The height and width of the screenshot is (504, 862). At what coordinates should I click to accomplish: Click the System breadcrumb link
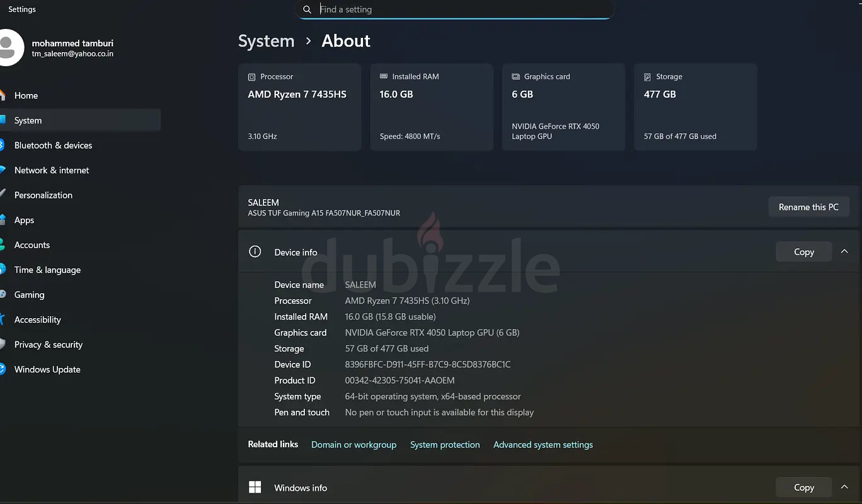coord(266,41)
